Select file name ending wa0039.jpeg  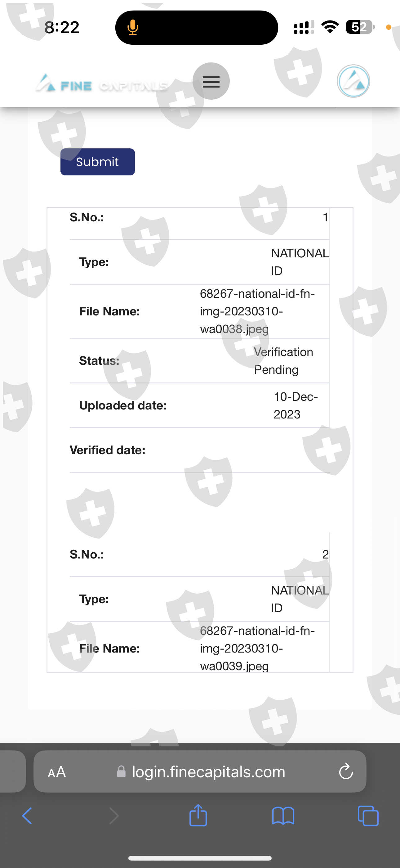(x=257, y=648)
